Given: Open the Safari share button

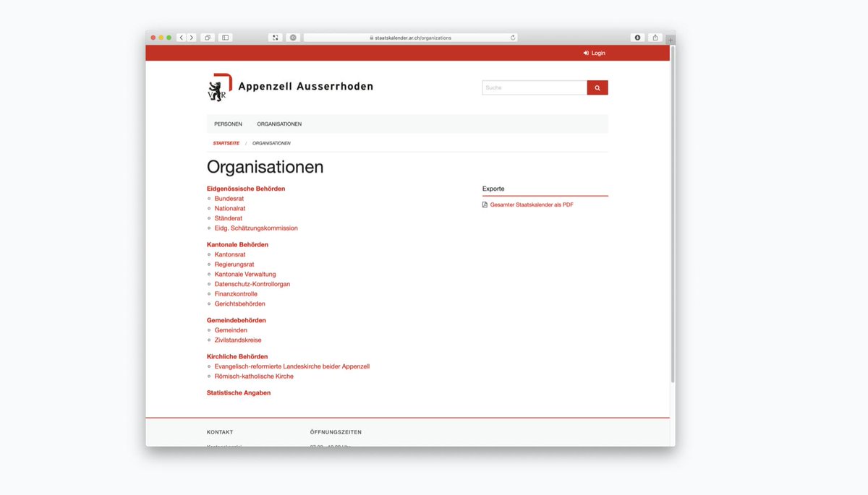Looking at the screenshot, I should click(x=655, y=38).
